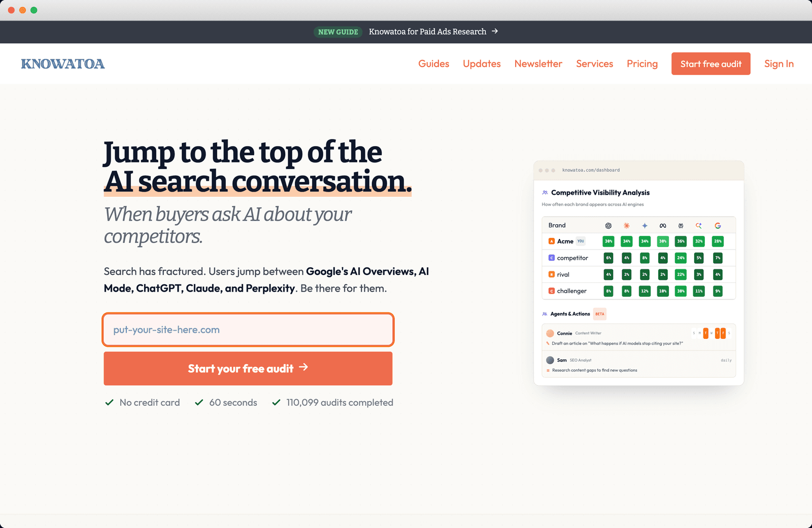This screenshot has width=812, height=528.
Task: Click the pencil icon before Draft an article
Action: (548, 343)
